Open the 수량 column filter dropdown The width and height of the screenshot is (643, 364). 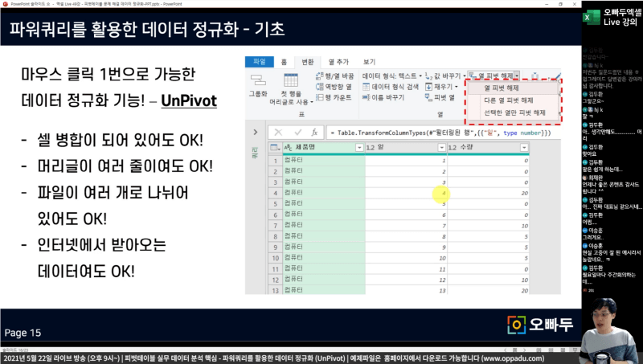524,148
